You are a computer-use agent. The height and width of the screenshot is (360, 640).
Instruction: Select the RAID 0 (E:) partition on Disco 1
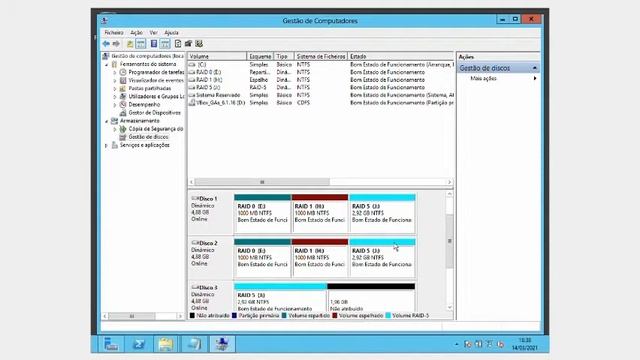262,214
